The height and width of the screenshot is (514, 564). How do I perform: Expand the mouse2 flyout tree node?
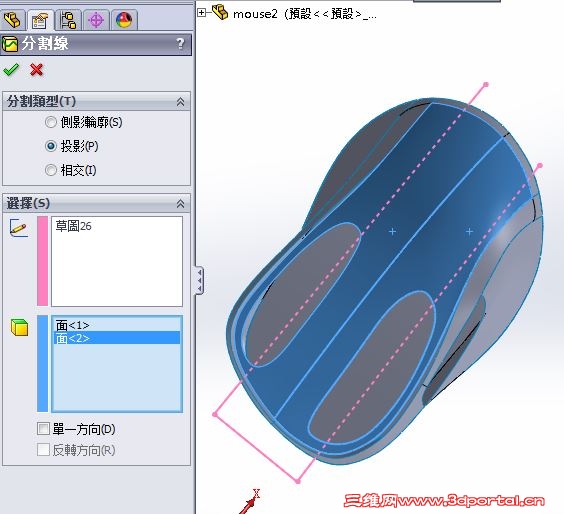202,13
